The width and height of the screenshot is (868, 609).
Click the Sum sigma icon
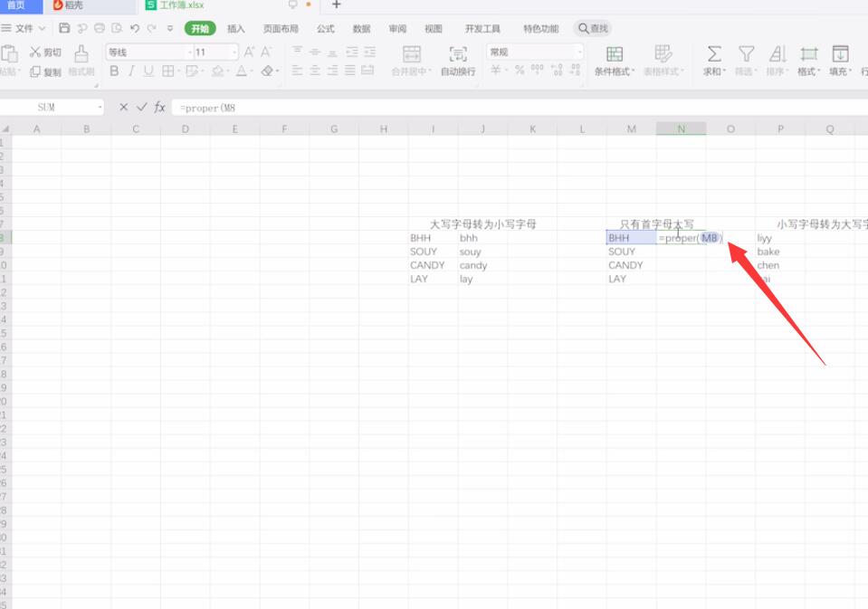pos(714,53)
